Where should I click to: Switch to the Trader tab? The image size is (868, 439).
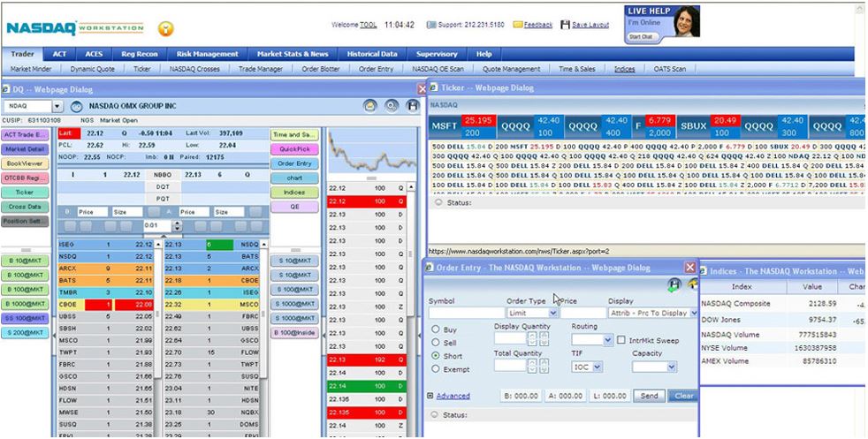[23, 54]
